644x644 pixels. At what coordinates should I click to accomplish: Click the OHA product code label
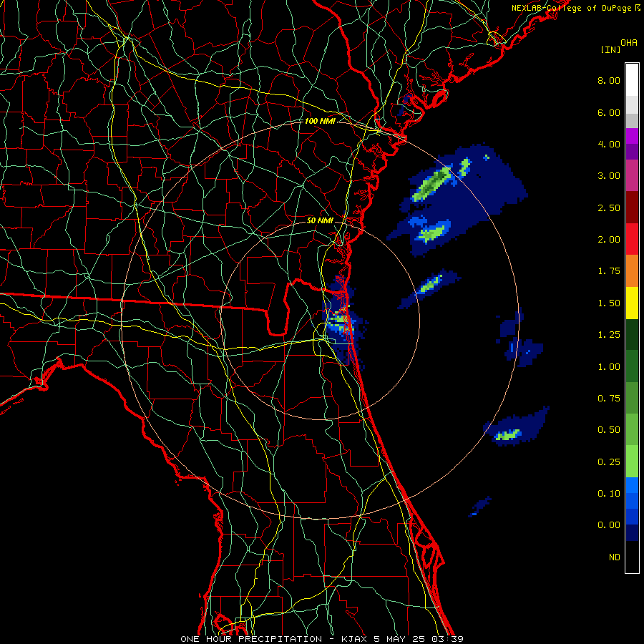click(x=629, y=42)
